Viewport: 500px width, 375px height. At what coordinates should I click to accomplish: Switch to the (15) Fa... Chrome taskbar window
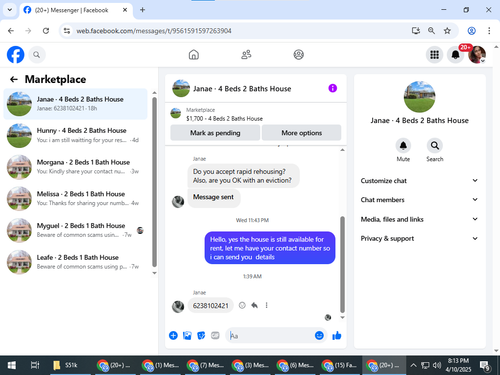tap(339, 365)
